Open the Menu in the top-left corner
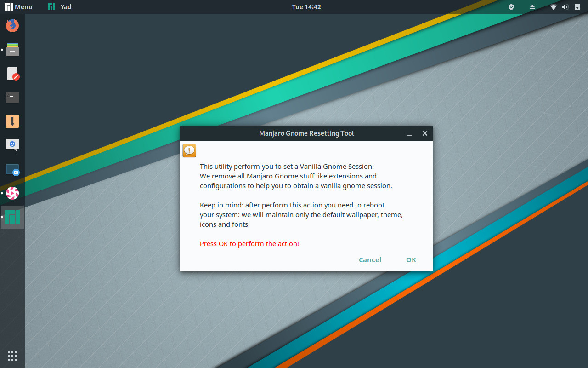 (x=18, y=6)
